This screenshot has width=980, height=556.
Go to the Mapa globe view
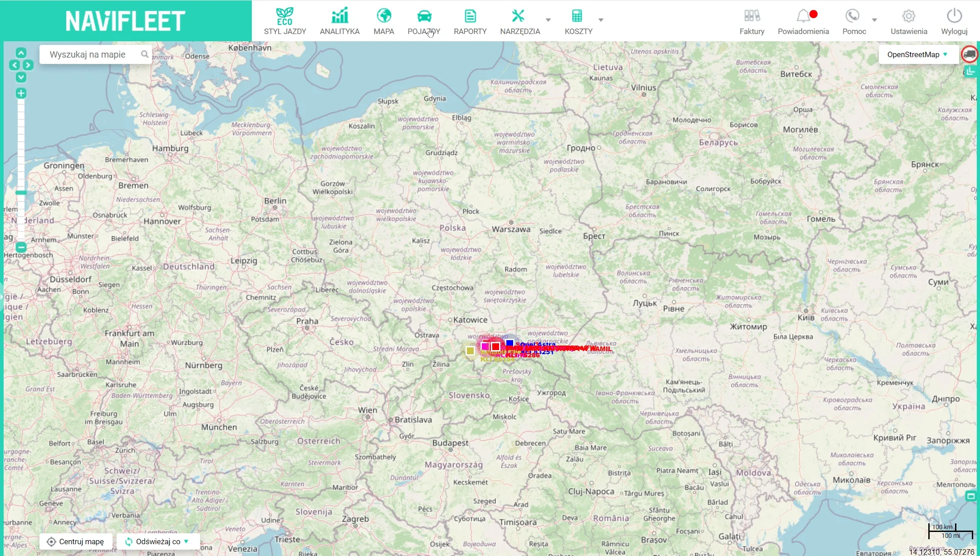click(384, 21)
